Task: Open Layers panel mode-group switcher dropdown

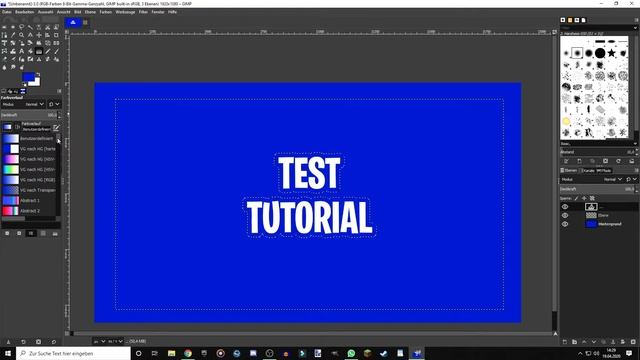Action: click(x=631, y=179)
